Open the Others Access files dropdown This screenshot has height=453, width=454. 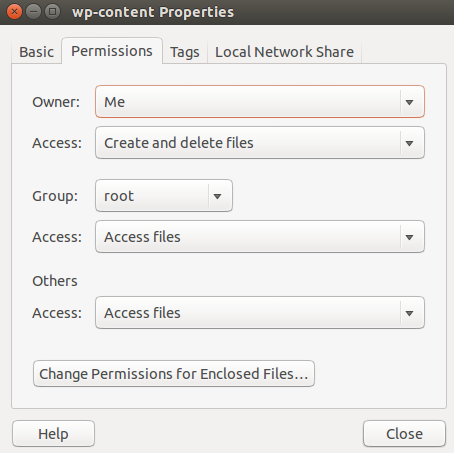(x=260, y=313)
